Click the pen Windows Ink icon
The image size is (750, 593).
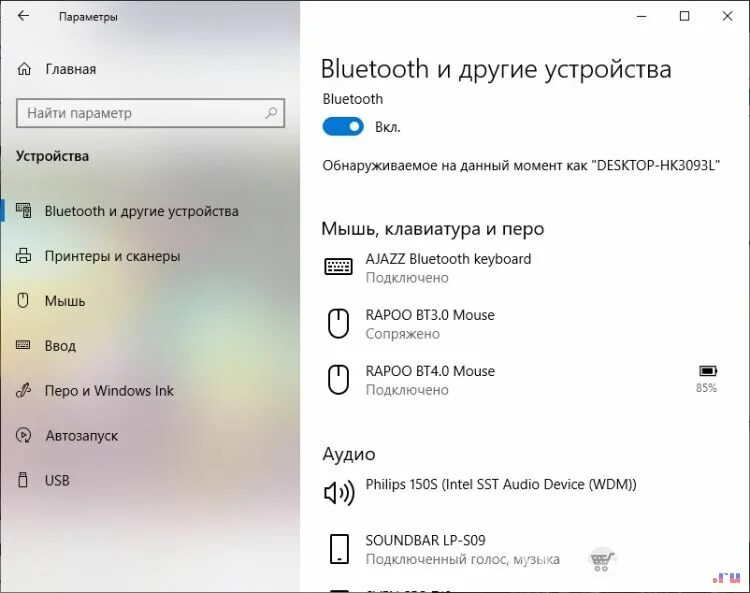(23, 390)
